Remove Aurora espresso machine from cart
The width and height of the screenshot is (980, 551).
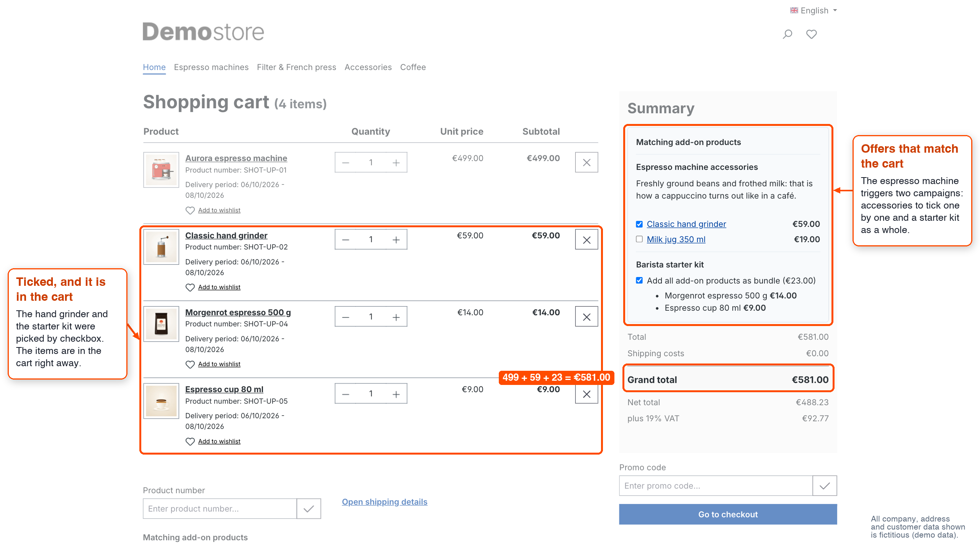[x=586, y=163]
